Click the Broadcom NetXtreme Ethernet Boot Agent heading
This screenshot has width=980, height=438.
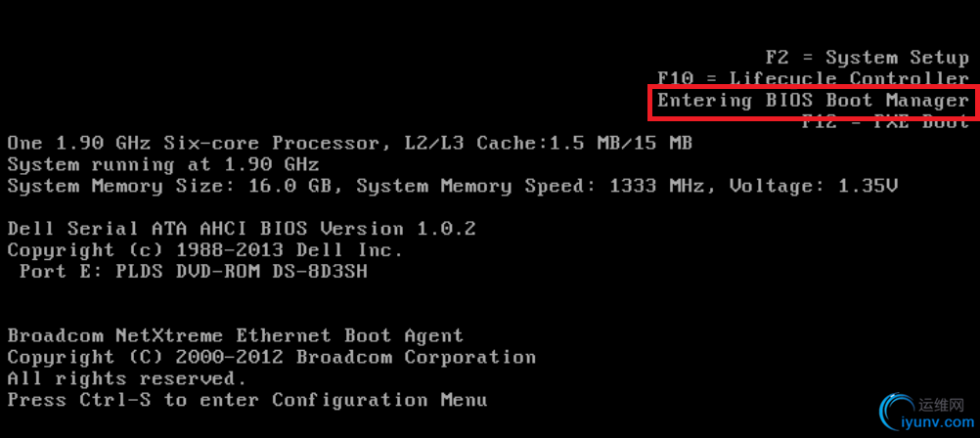(x=235, y=335)
